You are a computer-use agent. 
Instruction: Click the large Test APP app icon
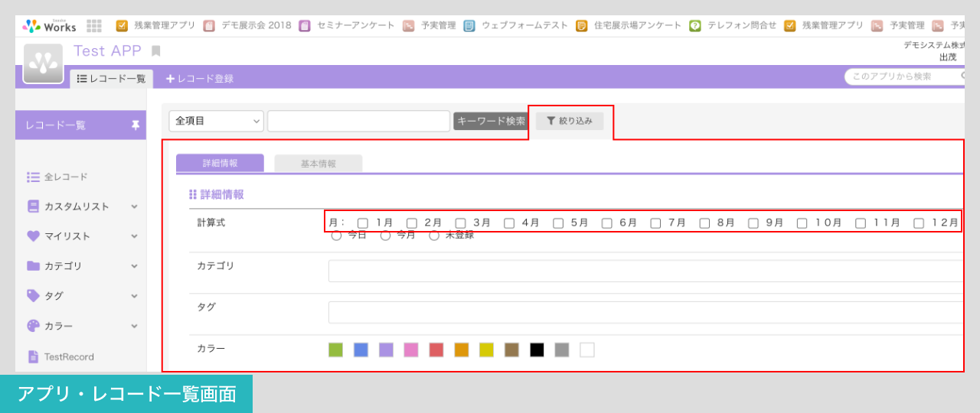pos(43,63)
